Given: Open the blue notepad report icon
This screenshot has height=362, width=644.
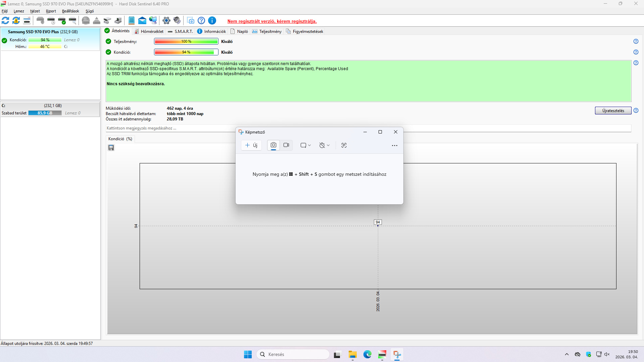Looking at the screenshot, I should [132, 21].
